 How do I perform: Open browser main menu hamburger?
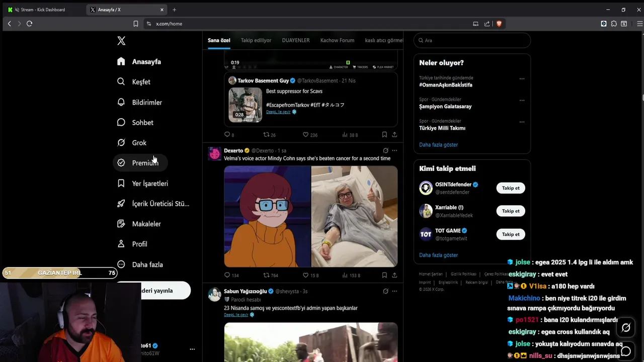coord(640,24)
